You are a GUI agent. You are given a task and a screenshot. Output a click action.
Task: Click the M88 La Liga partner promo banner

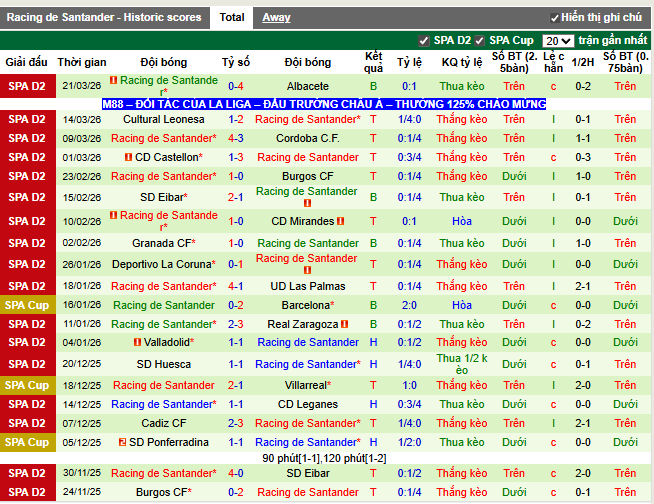(324, 104)
